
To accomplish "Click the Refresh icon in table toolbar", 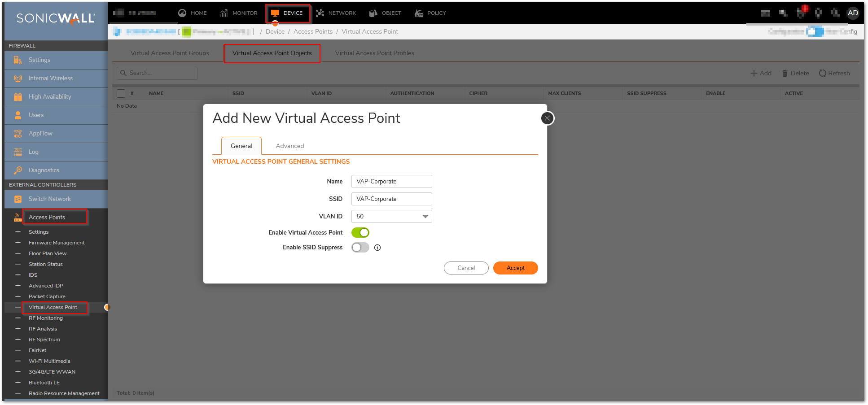I will (x=822, y=73).
